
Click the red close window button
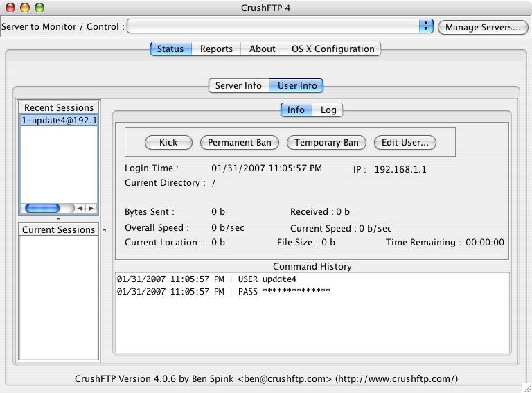tap(11, 8)
